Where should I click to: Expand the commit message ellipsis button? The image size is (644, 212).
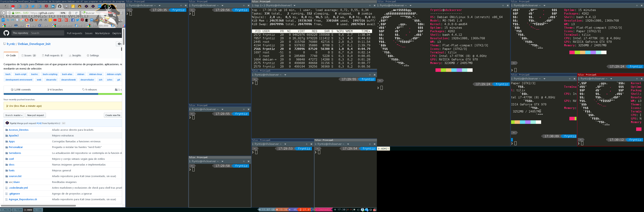pyautogui.click(x=63, y=123)
